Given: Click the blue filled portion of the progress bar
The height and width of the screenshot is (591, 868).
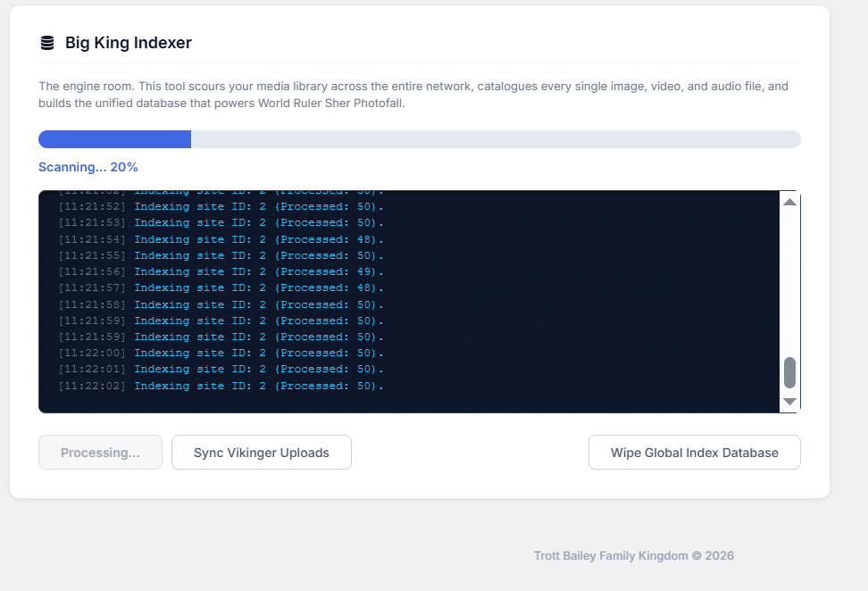Looking at the screenshot, I should (x=114, y=139).
